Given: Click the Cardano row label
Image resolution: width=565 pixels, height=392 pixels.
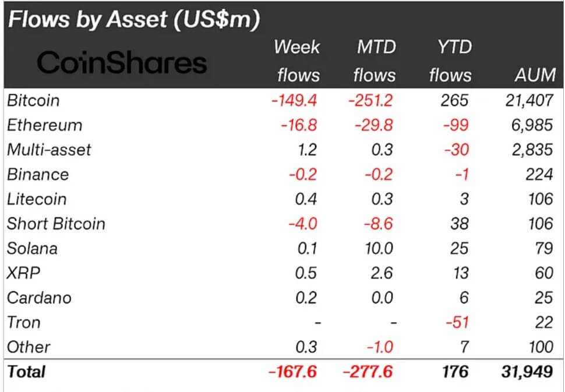Looking at the screenshot, I should point(39,298).
